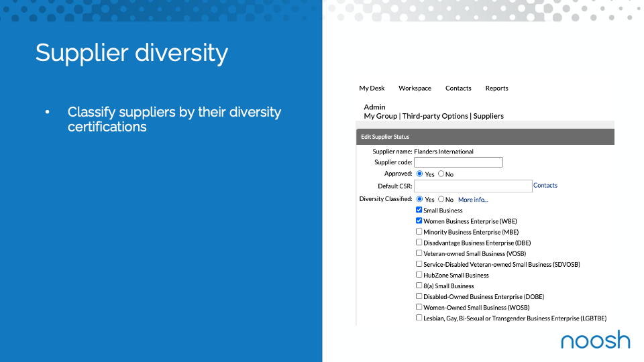
Task: Select Diversity Classified No radio button
Action: click(441, 199)
